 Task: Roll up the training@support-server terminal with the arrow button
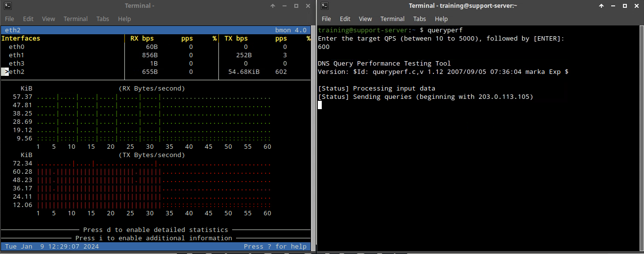(x=601, y=6)
